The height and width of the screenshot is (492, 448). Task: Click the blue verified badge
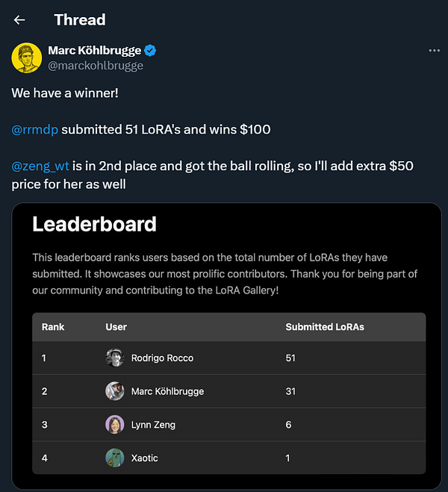click(150, 51)
